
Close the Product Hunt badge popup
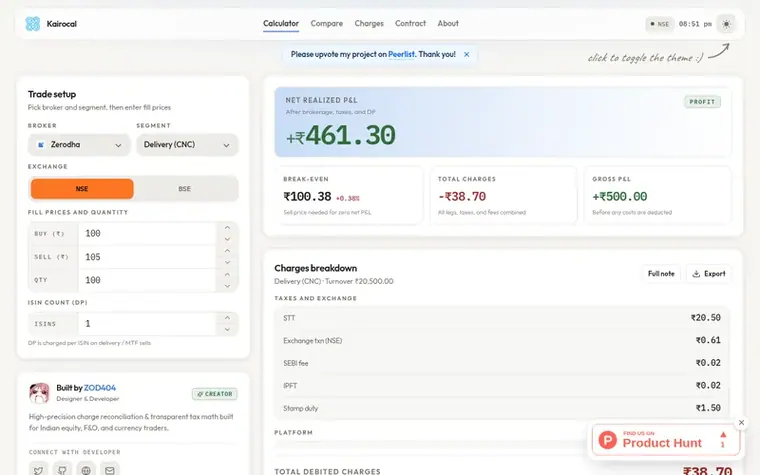[x=741, y=423]
